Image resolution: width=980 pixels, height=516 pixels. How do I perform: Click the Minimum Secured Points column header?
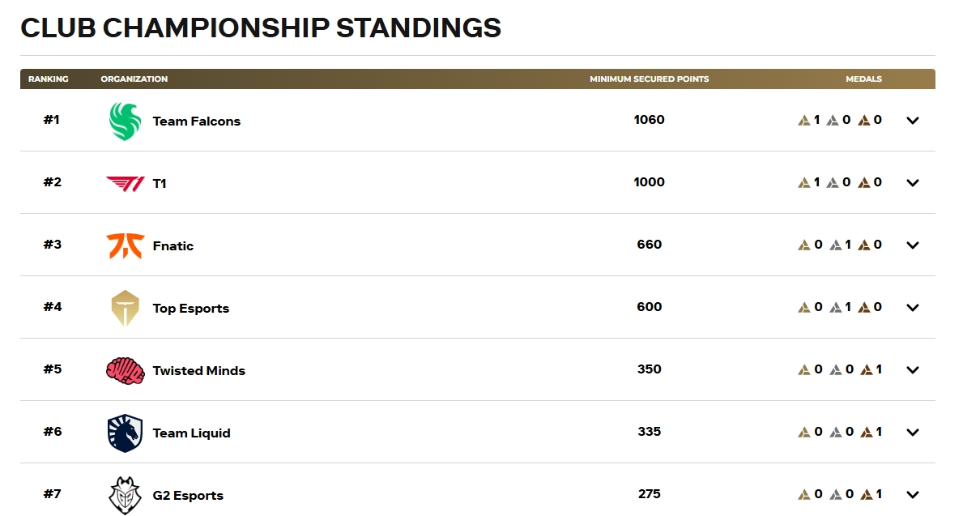pos(650,79)
